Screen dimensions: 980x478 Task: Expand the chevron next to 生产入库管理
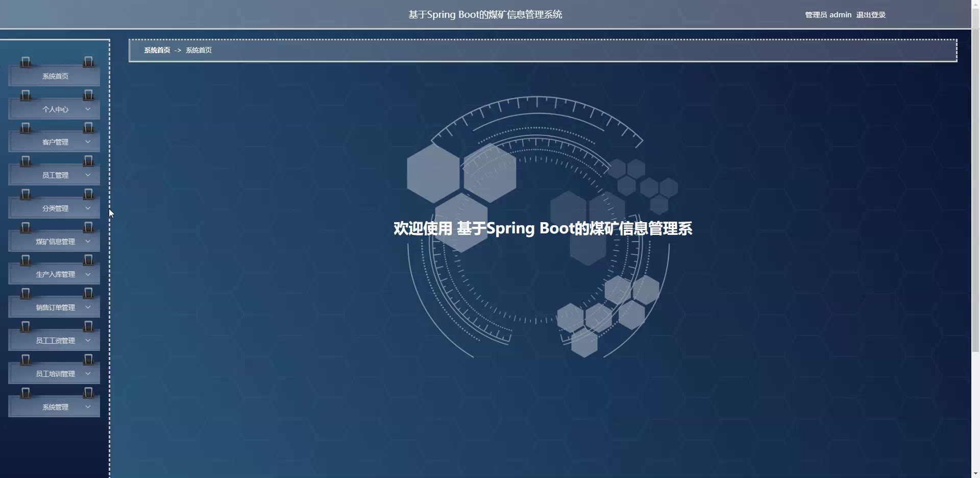point(88,274)
